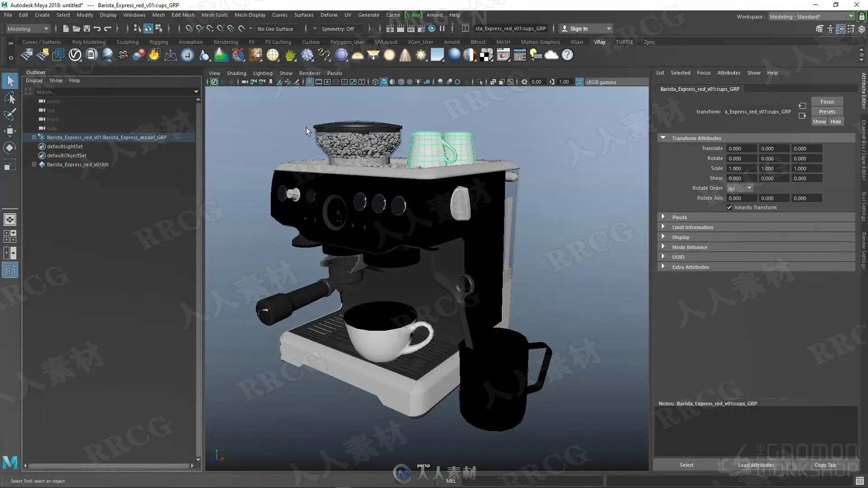Viewport: 868px width, 488px height.
Task: Toggle the Outliner panel sidebar icon
Action: (10, 270)
